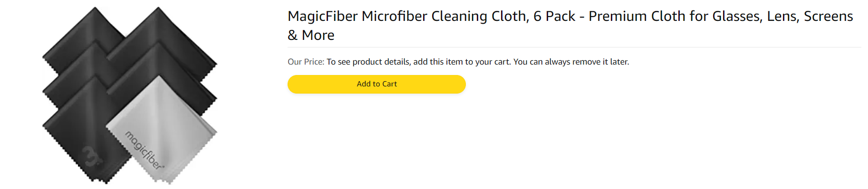
Task: Click "& More" on the title's second line
Action: tap(311, 35)
